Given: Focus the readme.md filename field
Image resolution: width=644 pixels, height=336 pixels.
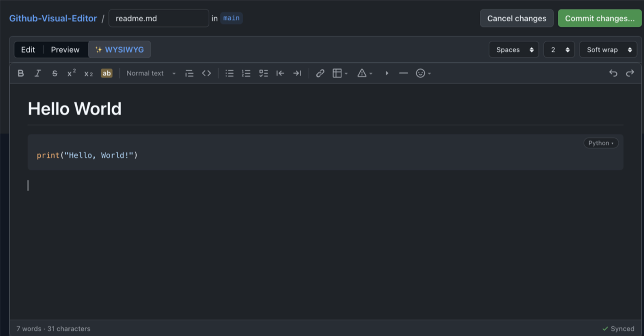Looking at the screenshot, I should tap(159, 19).
